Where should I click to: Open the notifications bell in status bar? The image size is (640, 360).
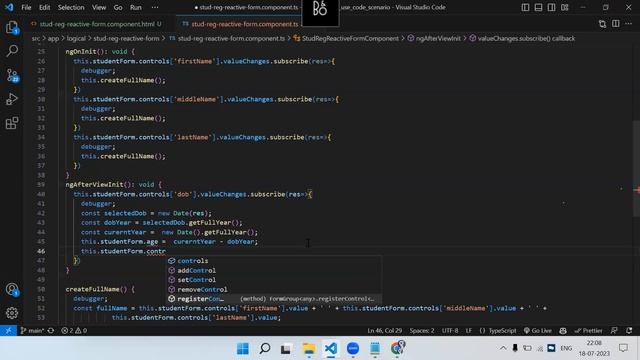click(x=629, y=331)
